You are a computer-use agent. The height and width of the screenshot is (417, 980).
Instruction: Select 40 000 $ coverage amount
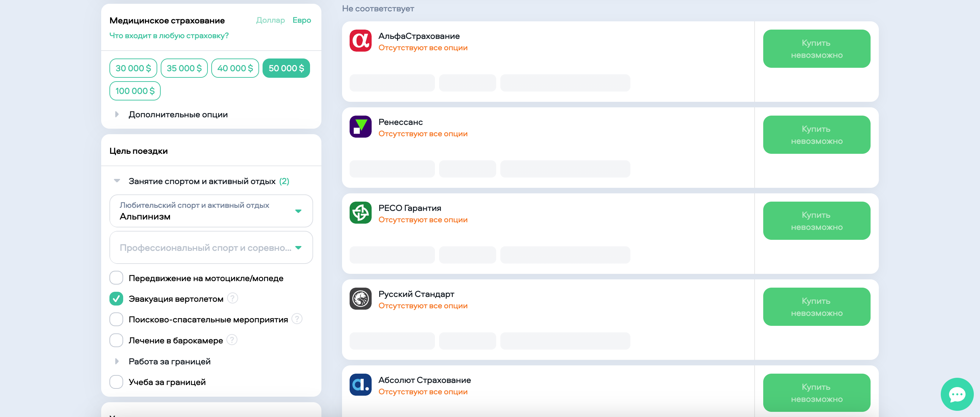pyautogui.click(x=235, y=68)
